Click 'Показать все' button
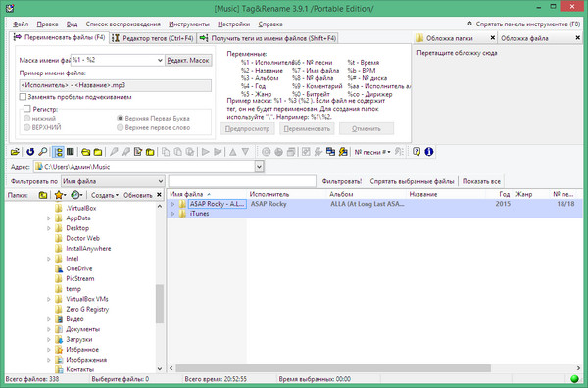The width and height of the screenshot is (588, 388). click(x=481, y=181)
